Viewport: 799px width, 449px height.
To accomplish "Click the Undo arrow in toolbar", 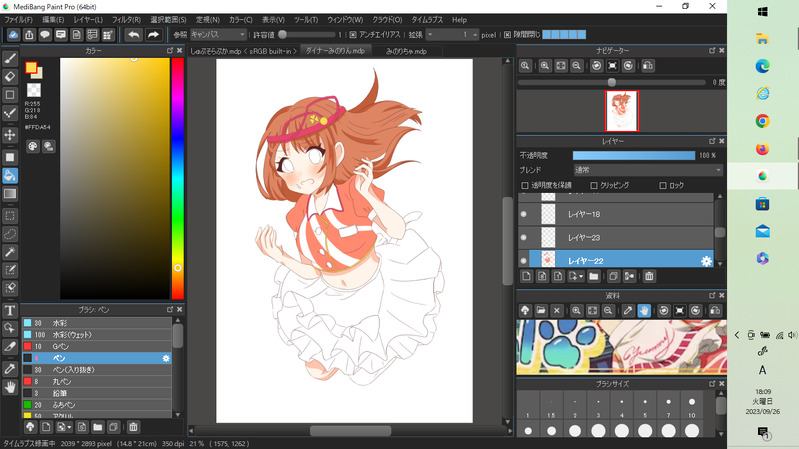I will pos(133,35).
